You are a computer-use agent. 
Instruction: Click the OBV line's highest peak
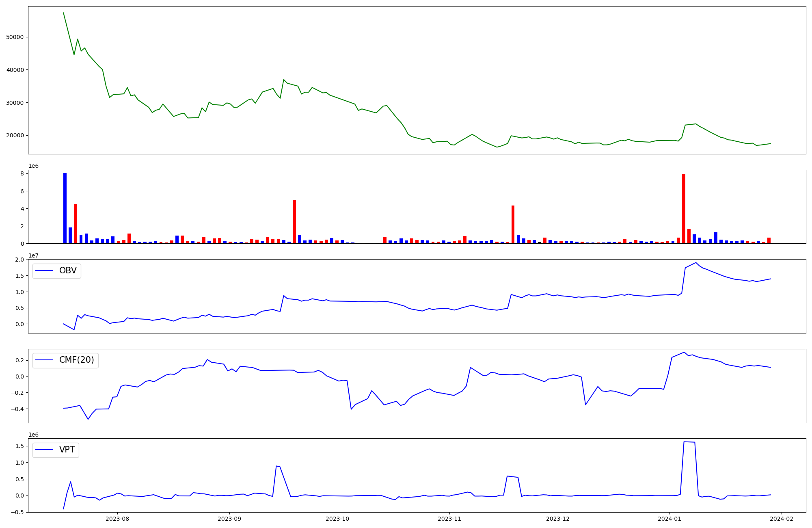(695, 263)
